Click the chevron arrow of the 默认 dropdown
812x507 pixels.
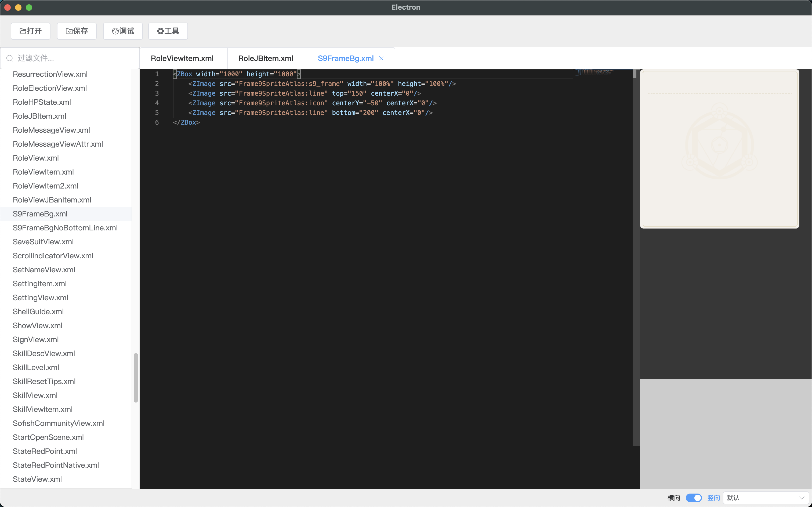coord(802,498)
